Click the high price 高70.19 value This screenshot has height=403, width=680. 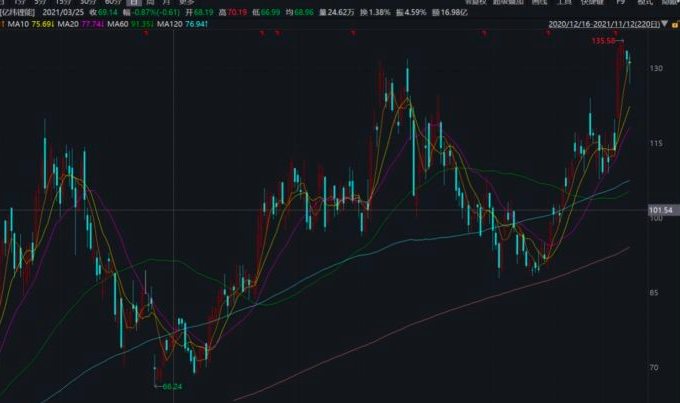(x=233, y=12)
